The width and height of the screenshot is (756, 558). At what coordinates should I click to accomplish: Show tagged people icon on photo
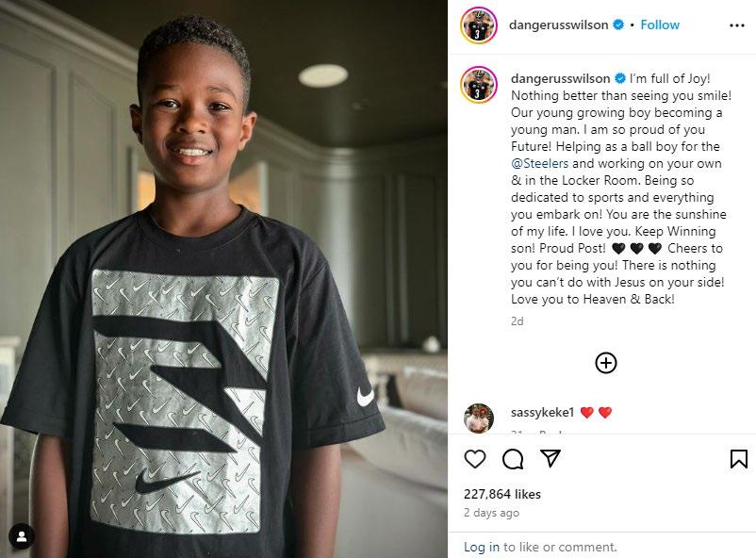coord(22,536)
